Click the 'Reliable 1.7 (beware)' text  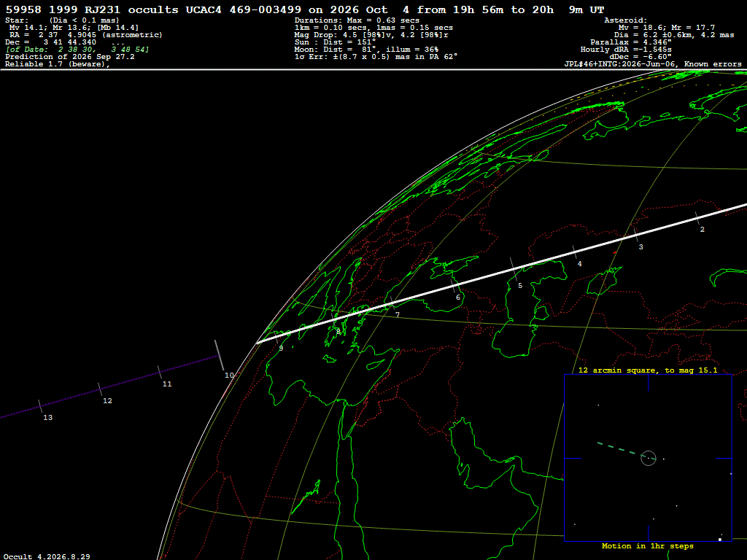[57, 64]
